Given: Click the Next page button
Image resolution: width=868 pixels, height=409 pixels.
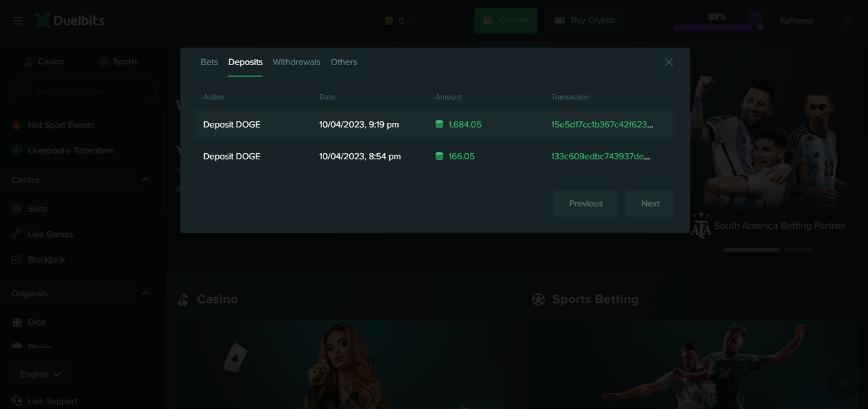Looking at the screenshot, I should (x=650, y=203).
